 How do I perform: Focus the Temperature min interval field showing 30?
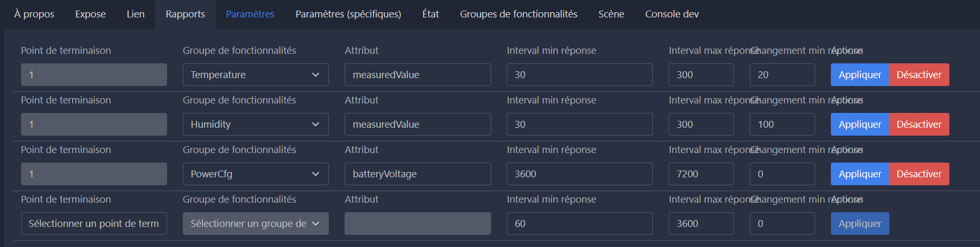pos(579,75)
